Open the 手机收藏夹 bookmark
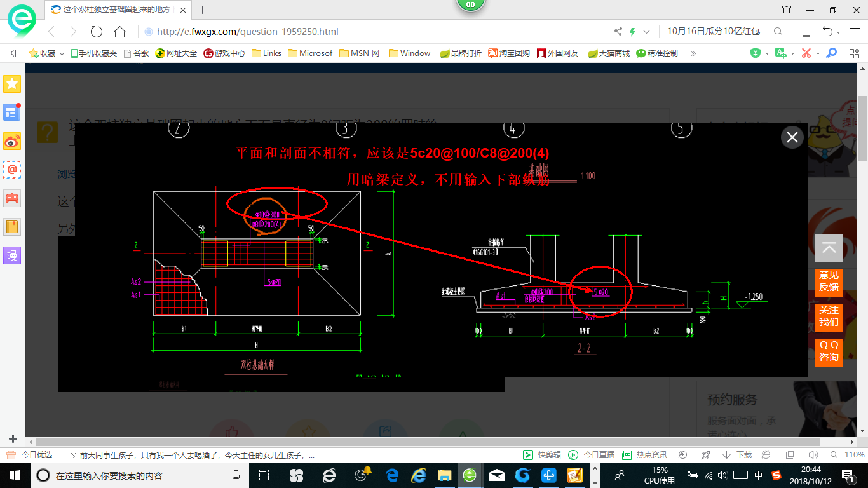 click(x=93, y=53)
